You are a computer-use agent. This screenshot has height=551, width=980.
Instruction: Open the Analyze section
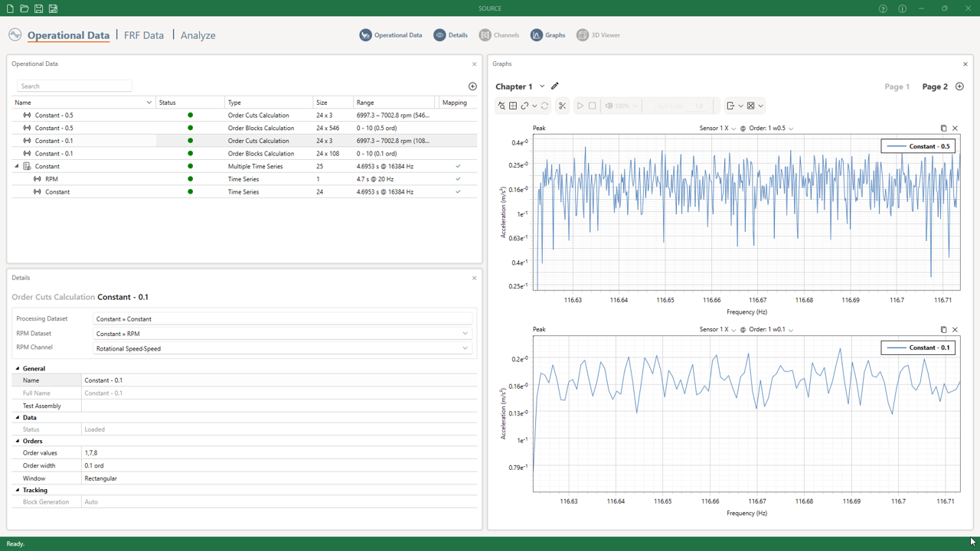[x=198, y=35]
